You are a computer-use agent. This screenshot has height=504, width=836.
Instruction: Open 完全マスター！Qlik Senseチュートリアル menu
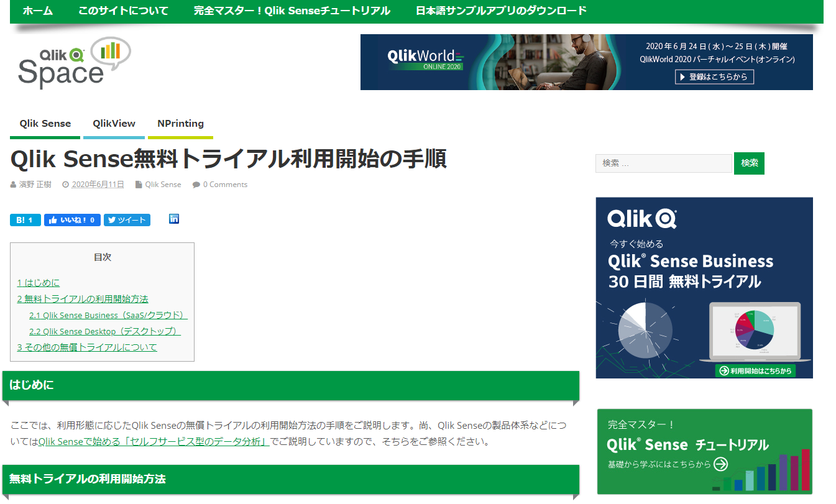point(292,11)
